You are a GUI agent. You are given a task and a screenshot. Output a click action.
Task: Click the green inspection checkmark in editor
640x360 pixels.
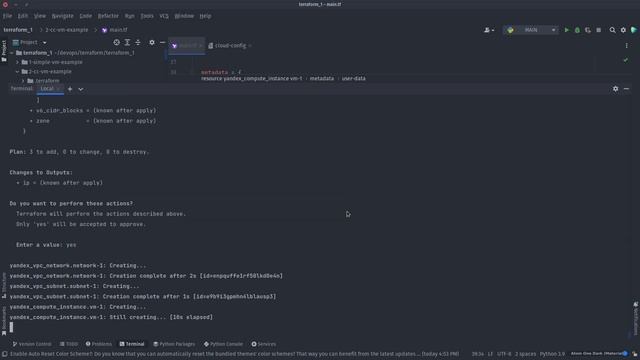(625, 60)
